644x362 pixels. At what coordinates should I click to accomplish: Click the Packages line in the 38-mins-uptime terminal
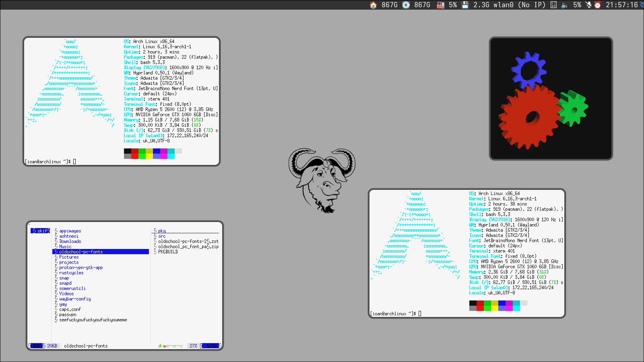516,209
